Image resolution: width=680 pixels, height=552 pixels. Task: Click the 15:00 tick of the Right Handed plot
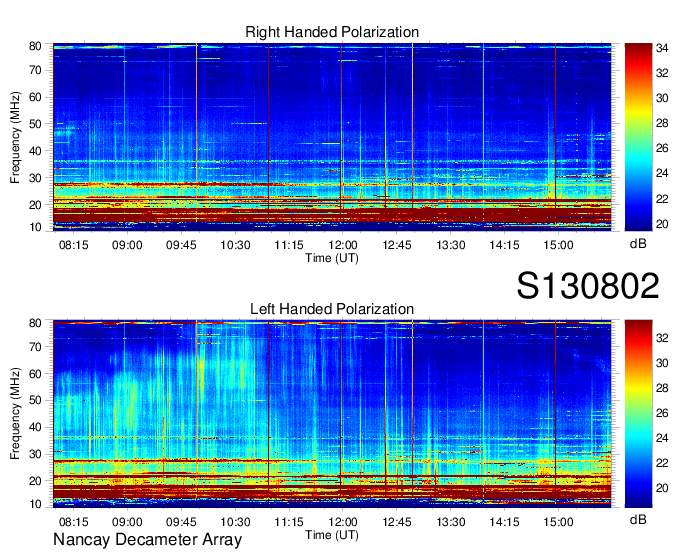point(558,245)
